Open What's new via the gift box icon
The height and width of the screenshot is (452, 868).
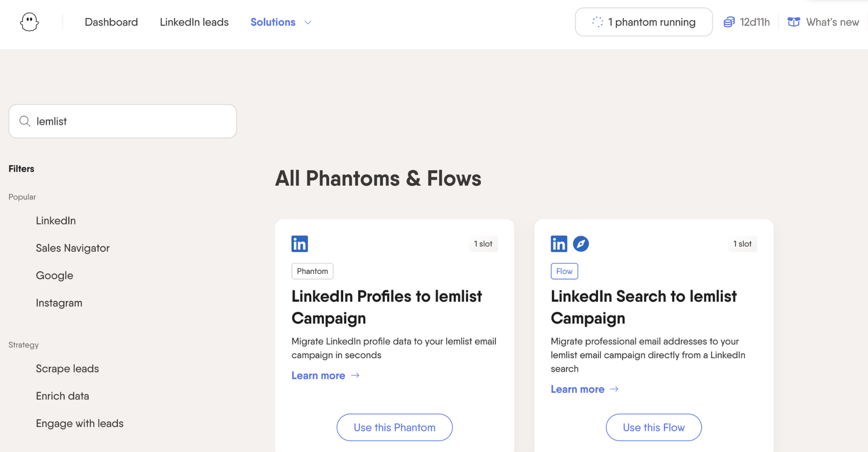(x=793, y=22)
